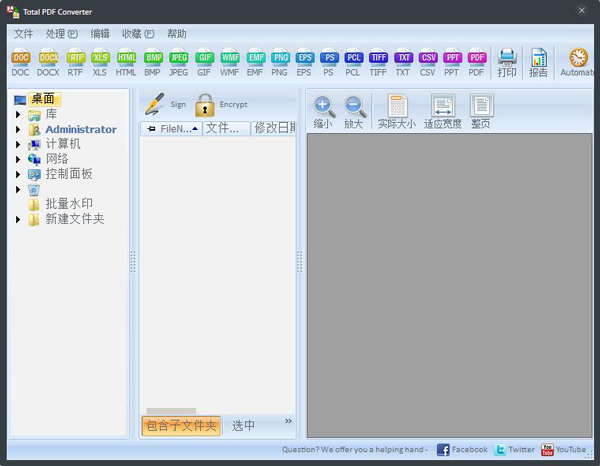The height and width of the screenshot is (466, 600).
Task: Choose RTF output format
Action: 75,62
